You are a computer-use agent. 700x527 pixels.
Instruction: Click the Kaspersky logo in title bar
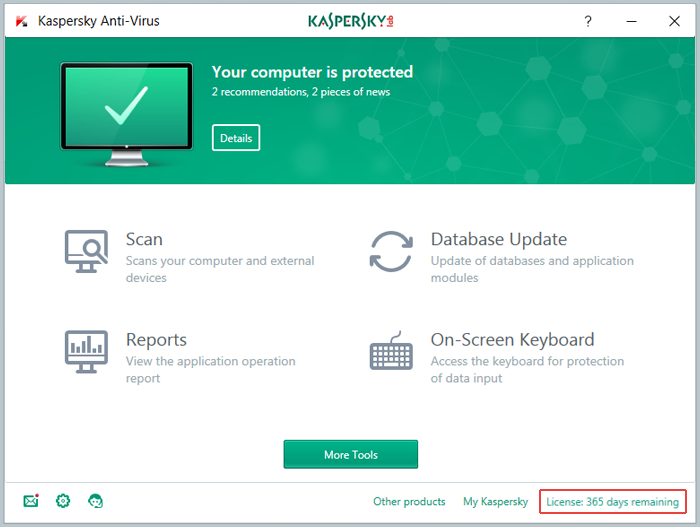click(21, 21)
